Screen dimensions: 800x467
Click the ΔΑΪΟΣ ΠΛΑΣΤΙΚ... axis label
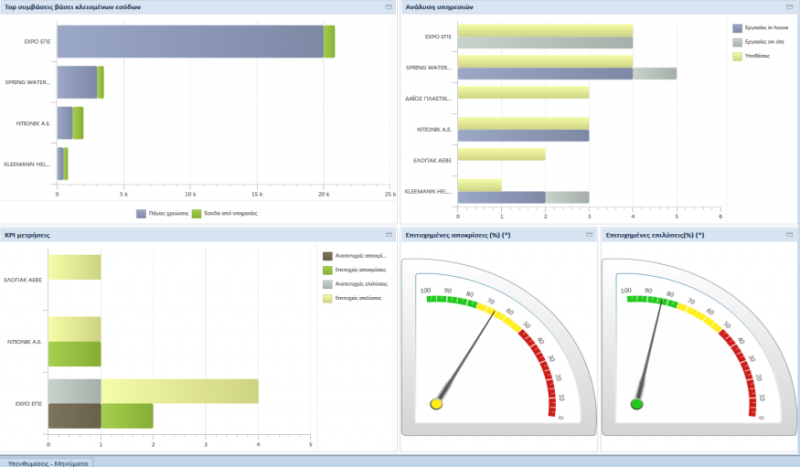pos(428,99)
